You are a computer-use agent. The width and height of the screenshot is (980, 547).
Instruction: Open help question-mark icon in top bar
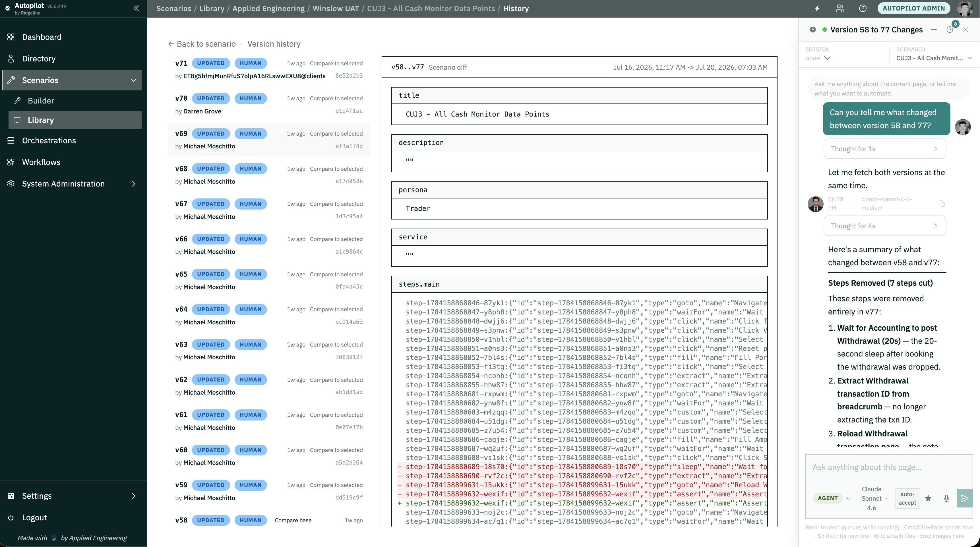[x=863, y=8]
